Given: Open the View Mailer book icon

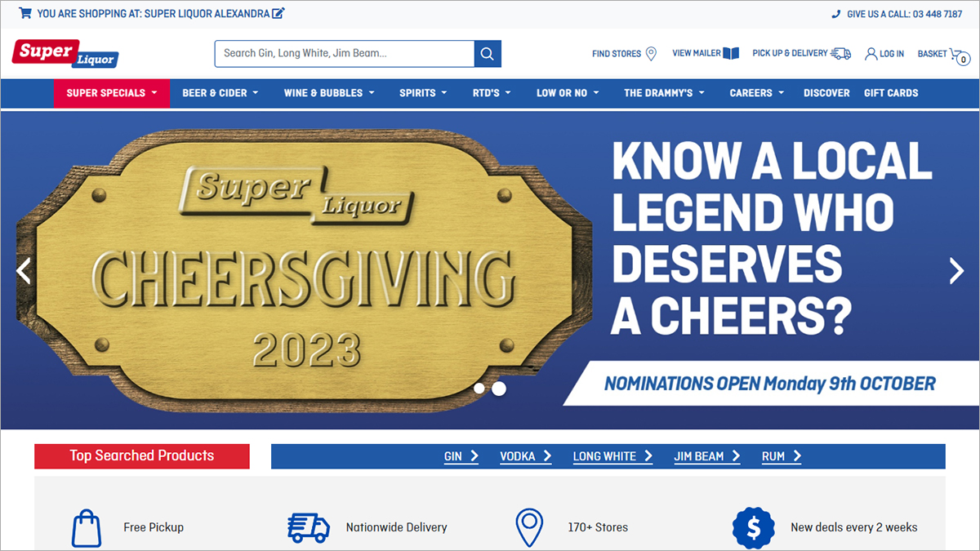Looking at the screenshot, I should 731,53.
